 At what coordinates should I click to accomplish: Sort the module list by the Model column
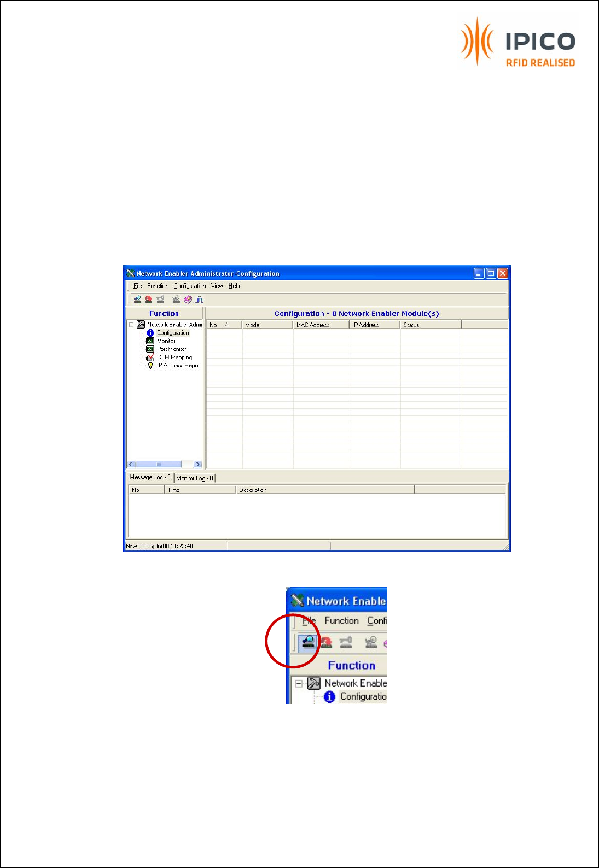point(267,325)
